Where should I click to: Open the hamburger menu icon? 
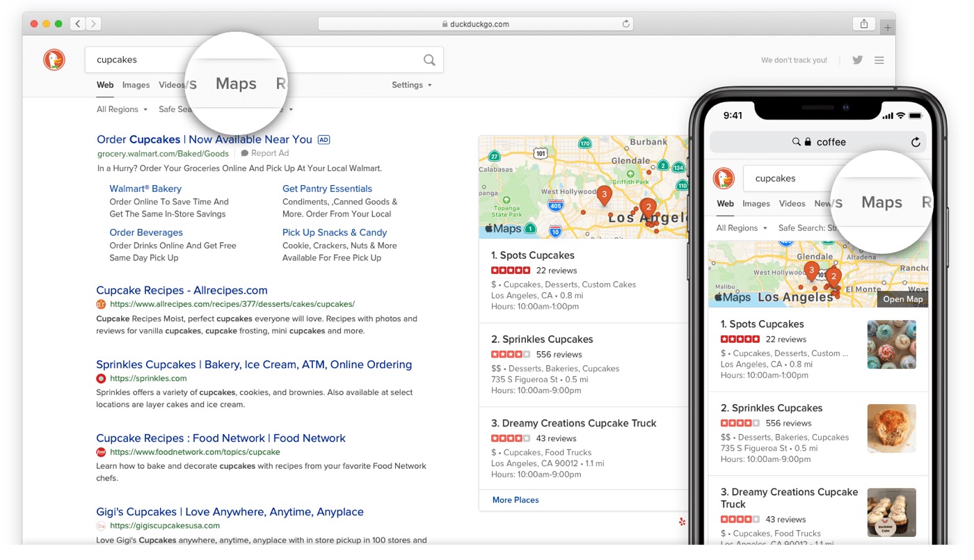pyautogui.click(x=879, y=60)
